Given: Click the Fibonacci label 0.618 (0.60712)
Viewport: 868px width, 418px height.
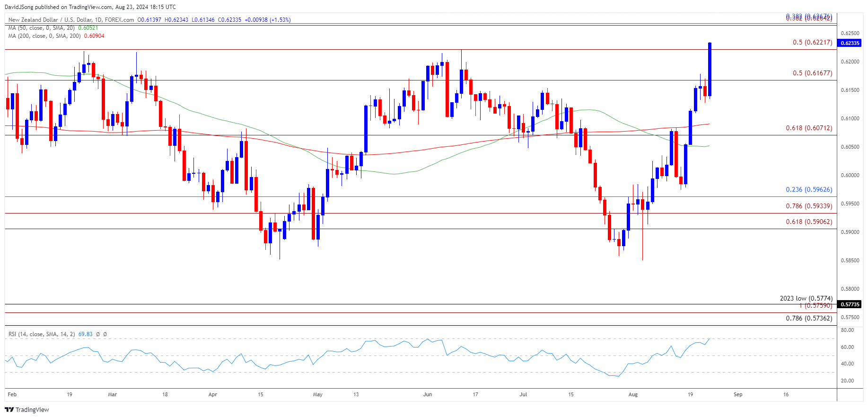Looking at the screenshot, I should click(809, 128).
